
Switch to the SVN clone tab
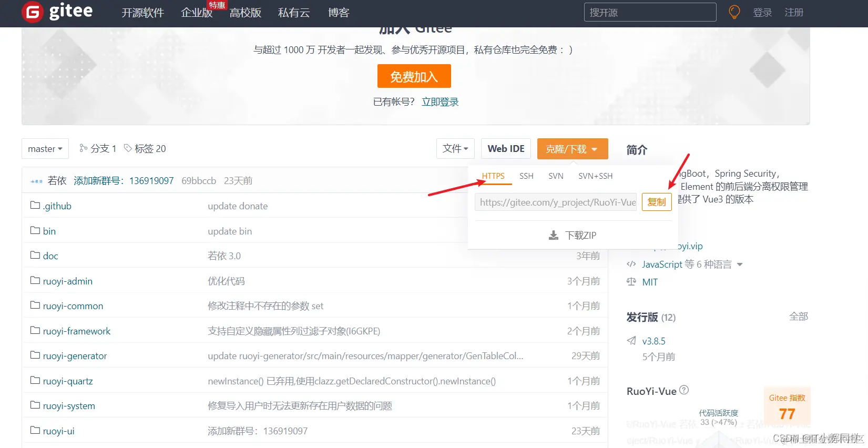point(556,176)
